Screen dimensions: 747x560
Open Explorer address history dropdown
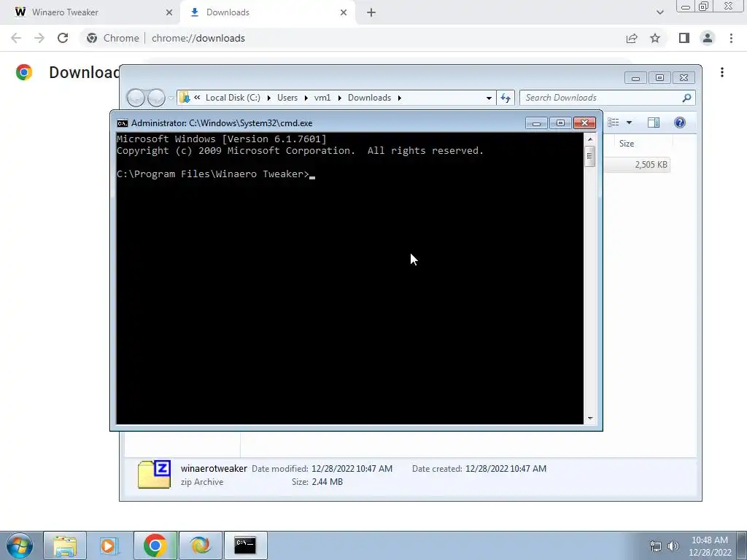click(x=489, y=98)
